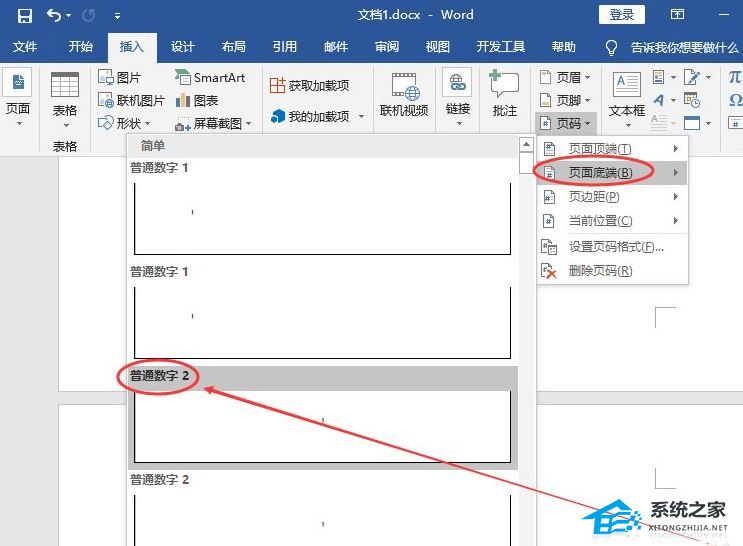Choose 页面顶端(T) in the page number menu
Screen dimensions: 743x546
coord(612,149)
